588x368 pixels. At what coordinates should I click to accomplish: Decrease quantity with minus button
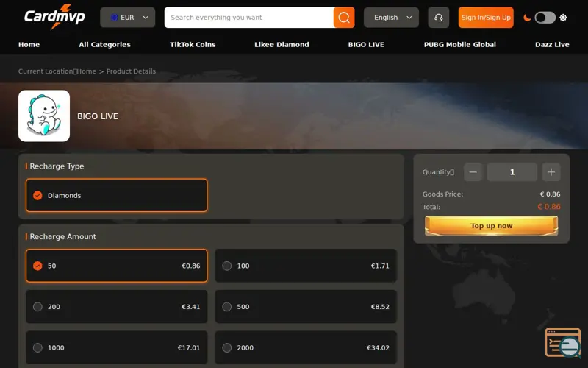click(473, 172)
